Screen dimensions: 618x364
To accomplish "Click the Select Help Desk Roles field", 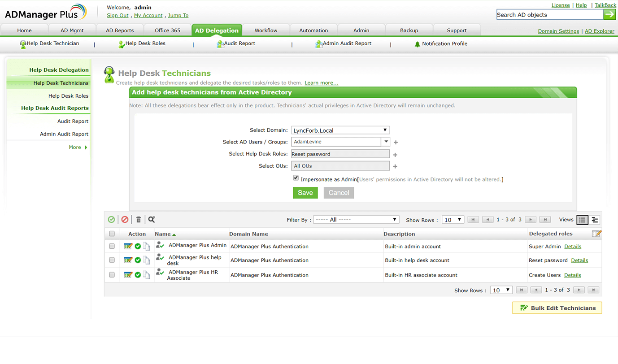I will click(340, 154).
